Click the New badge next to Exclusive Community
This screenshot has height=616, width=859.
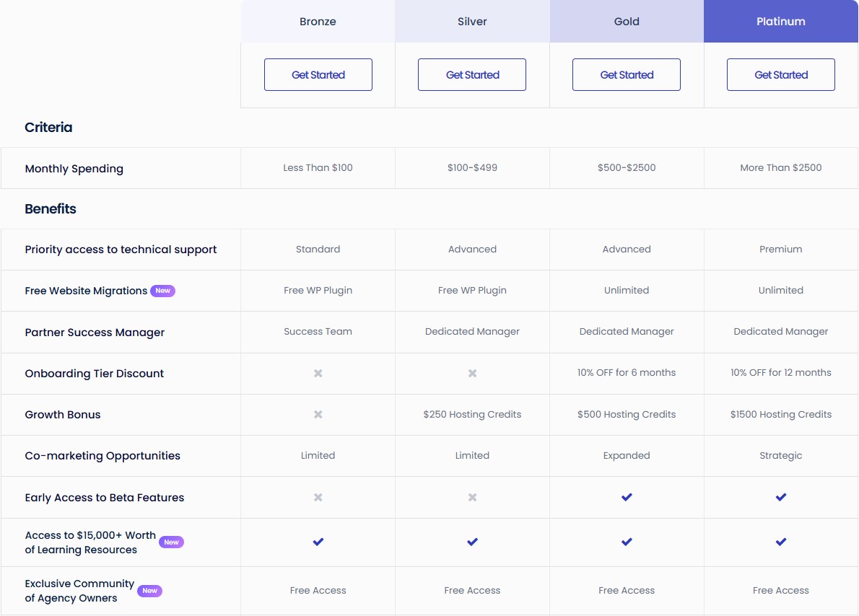149,590
